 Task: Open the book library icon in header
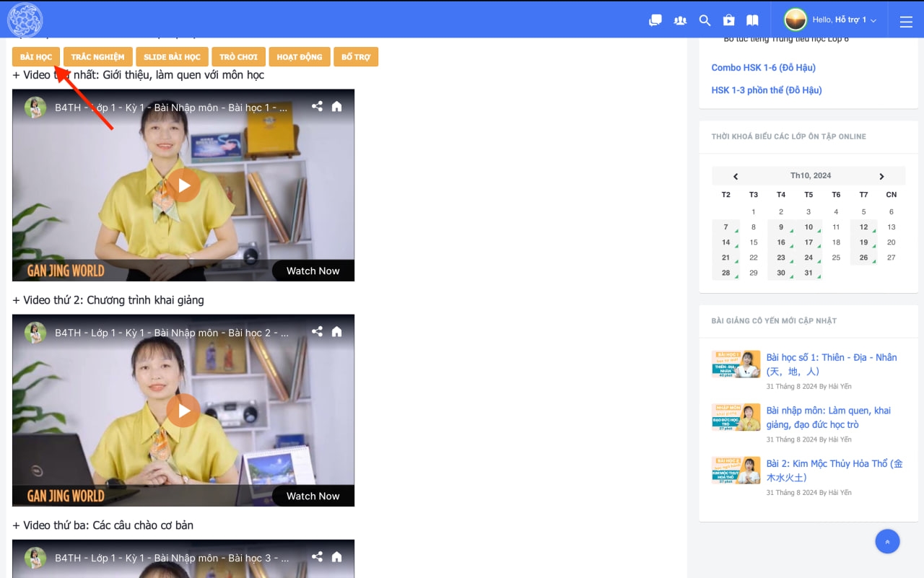[x=752, y=20]
